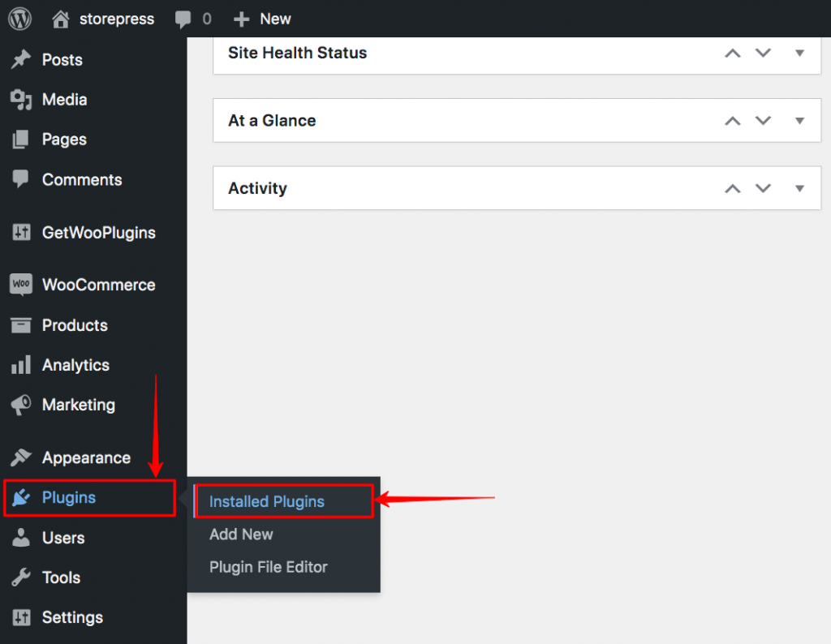This screenshot has height=644, width=831.
Task: Click the Activity widget heading
Action: (x=257, y=188)
